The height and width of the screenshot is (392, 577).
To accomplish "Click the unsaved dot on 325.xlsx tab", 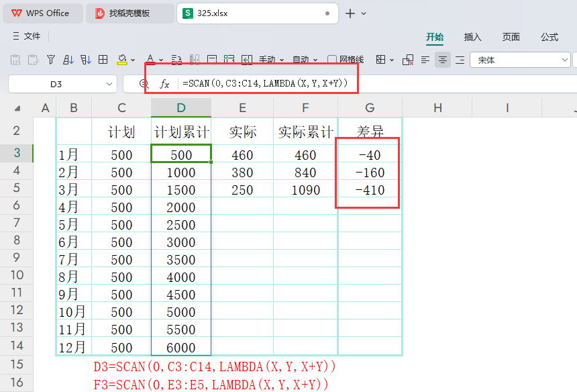I will pyautogui.click(x=327, y=13).
